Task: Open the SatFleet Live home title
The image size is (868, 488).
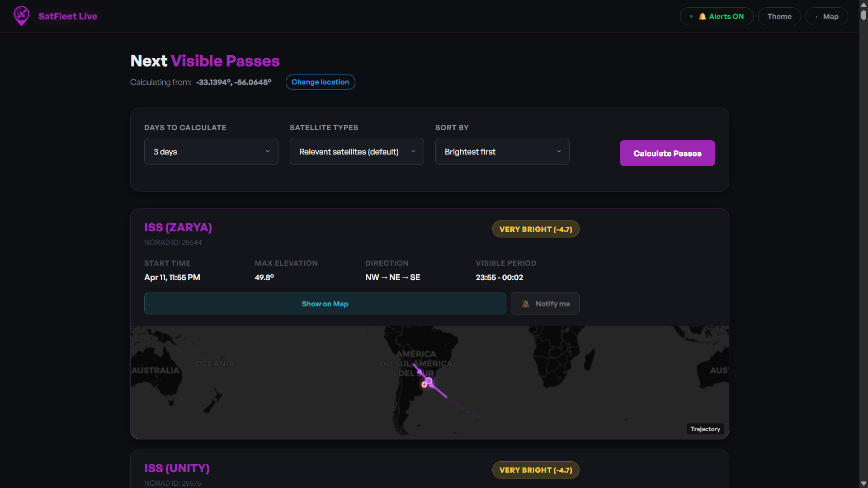Action: point(68,16)
